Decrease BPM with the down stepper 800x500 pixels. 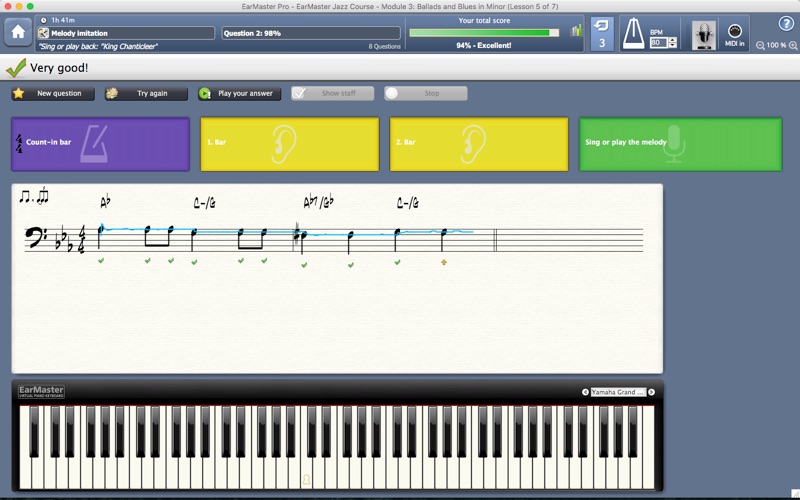click(673, 45)
